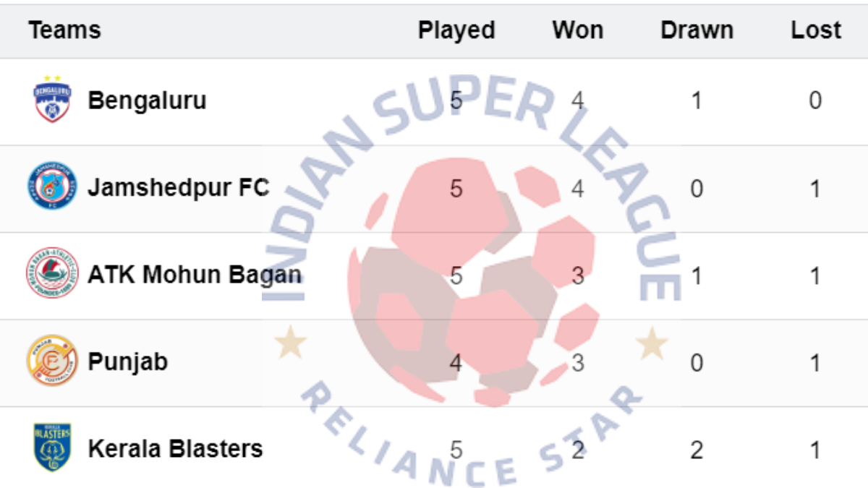Select the ATK Mohun Bagan team name

195,275
